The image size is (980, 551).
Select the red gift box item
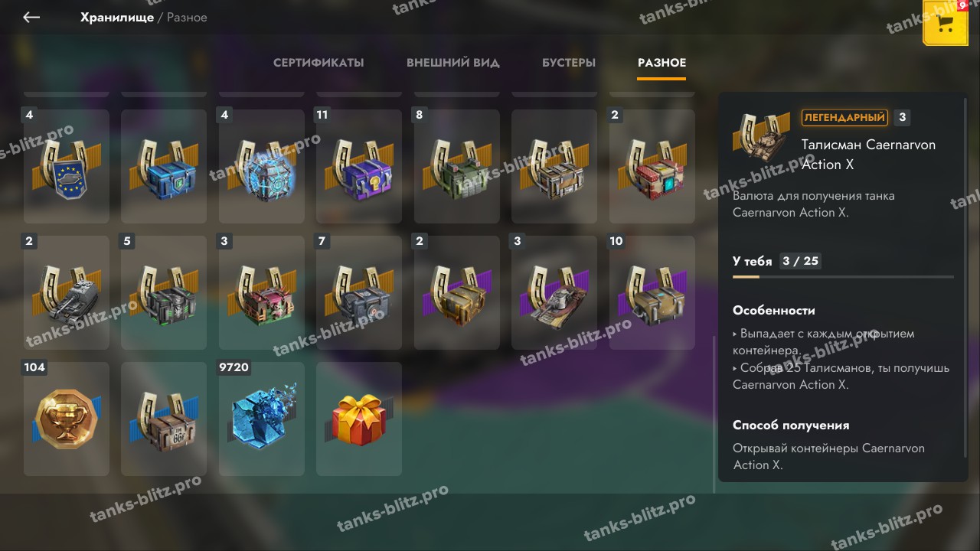tap(359, 419)
